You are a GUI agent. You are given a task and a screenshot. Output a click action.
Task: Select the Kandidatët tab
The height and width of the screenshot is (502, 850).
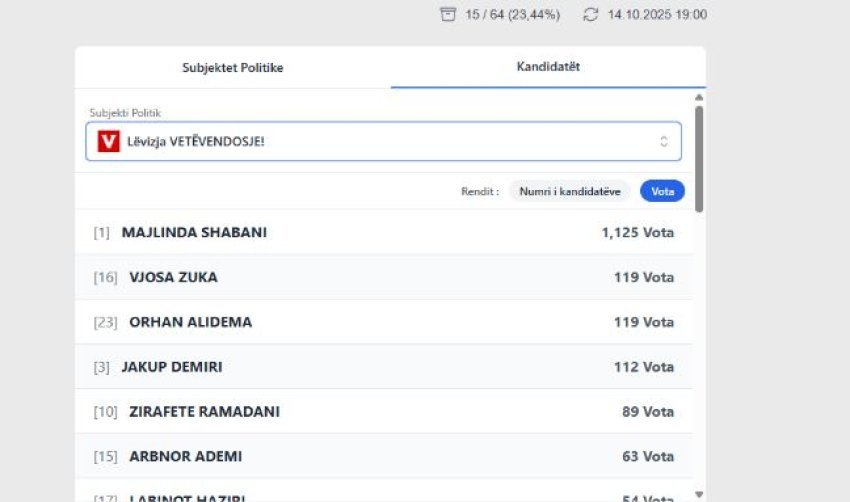(x=548, y=68)
